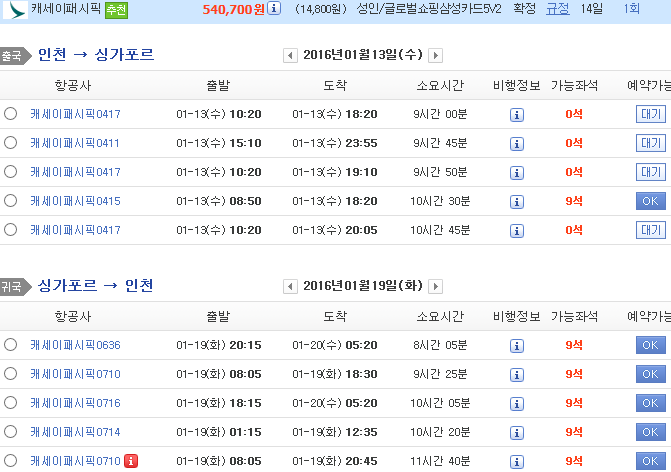Click OK button for flight 0636
This screenshot has width=671, height=472.
tap(650, 345)
